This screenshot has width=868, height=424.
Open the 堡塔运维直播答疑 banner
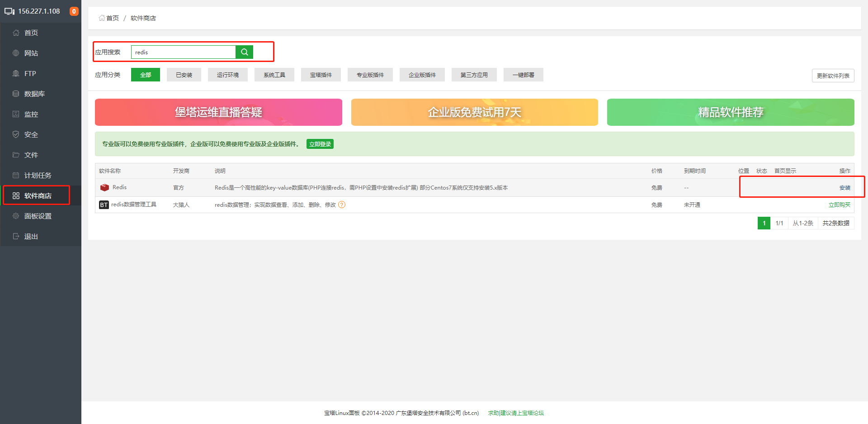click(x=218, y=112)
